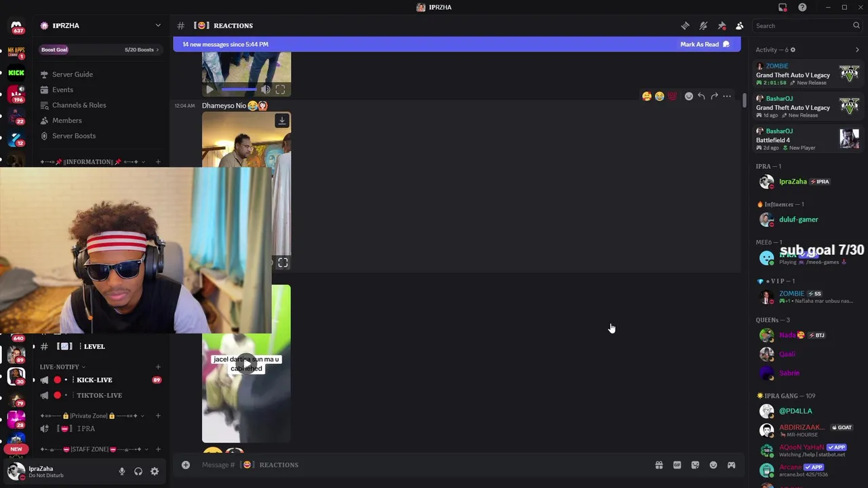Create channel in LIVE-NOTIFY category
Viewport: 868px width, 488px height.
pos(158,367)
